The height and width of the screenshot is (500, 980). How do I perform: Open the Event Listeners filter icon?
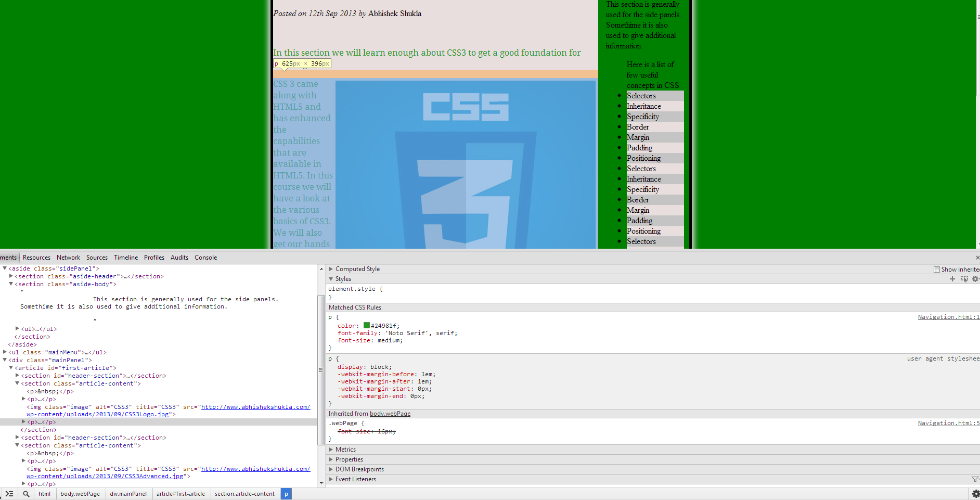coord(975,479)
